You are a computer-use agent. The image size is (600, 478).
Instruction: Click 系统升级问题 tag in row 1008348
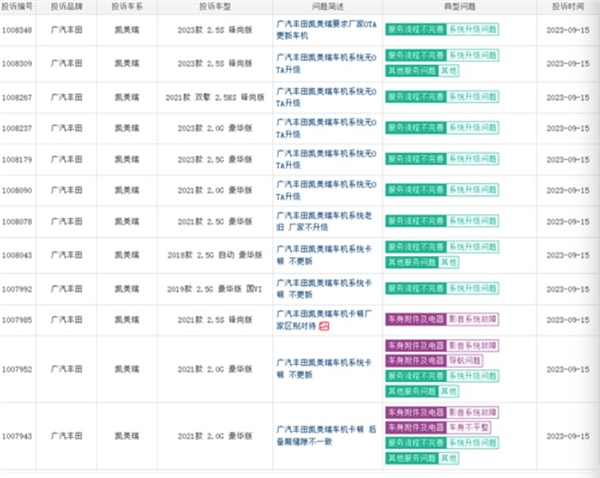(473, 29)
